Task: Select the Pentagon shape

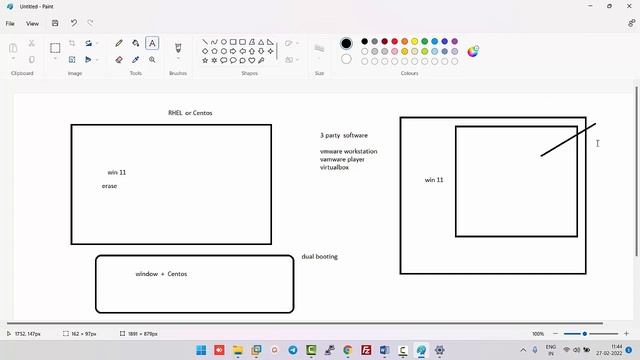Action: click(214, 51)
